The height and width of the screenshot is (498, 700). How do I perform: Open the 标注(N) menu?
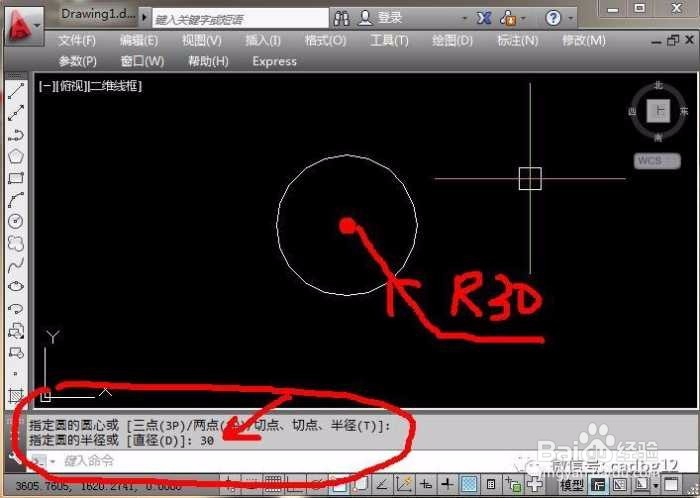point(517,41)
